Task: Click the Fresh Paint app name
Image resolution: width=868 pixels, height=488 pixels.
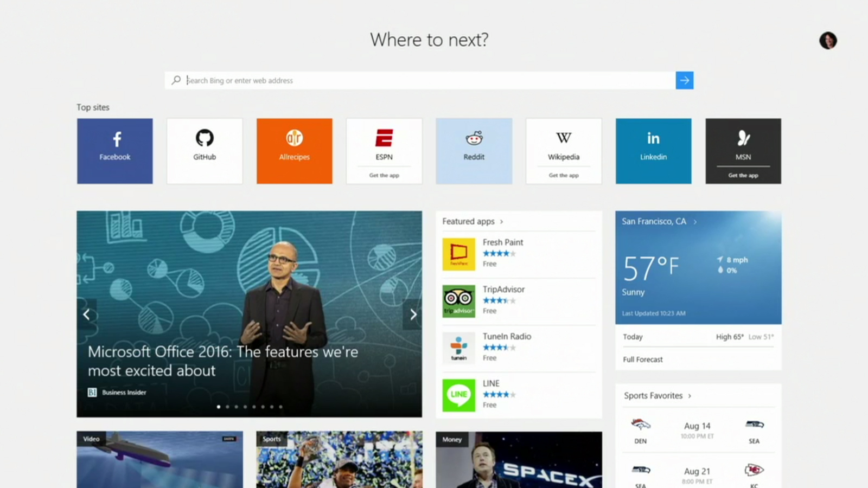Action: 503,242
